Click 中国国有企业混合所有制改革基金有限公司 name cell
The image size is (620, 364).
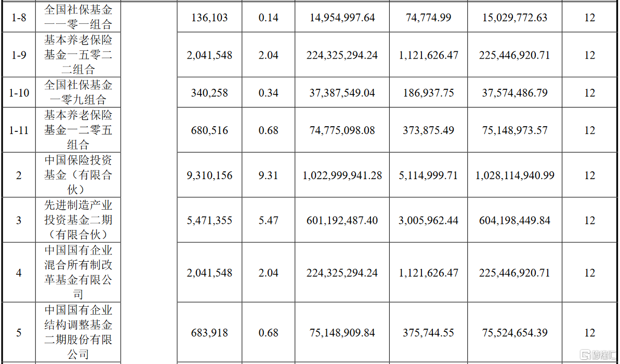(x=78, y=273)
